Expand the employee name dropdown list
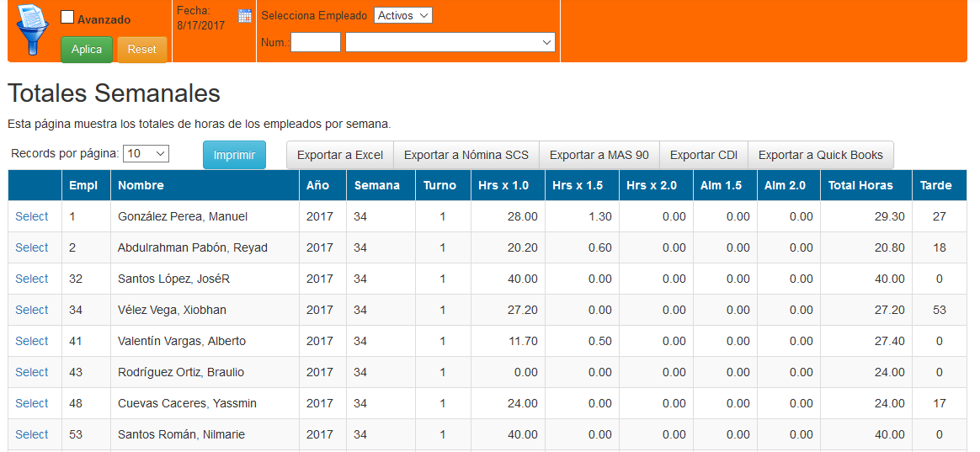This screenshot has height=452, width=980. pyautogui.click(x=450, y=42)
